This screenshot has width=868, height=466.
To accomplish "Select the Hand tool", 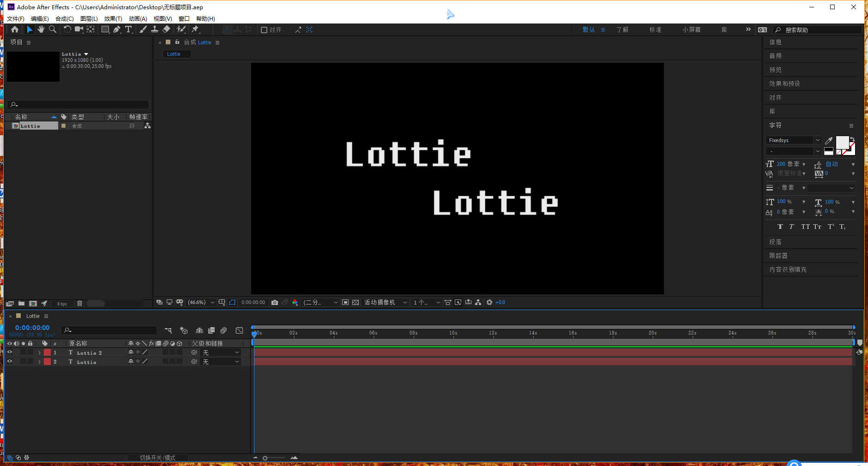I will 41,30.
